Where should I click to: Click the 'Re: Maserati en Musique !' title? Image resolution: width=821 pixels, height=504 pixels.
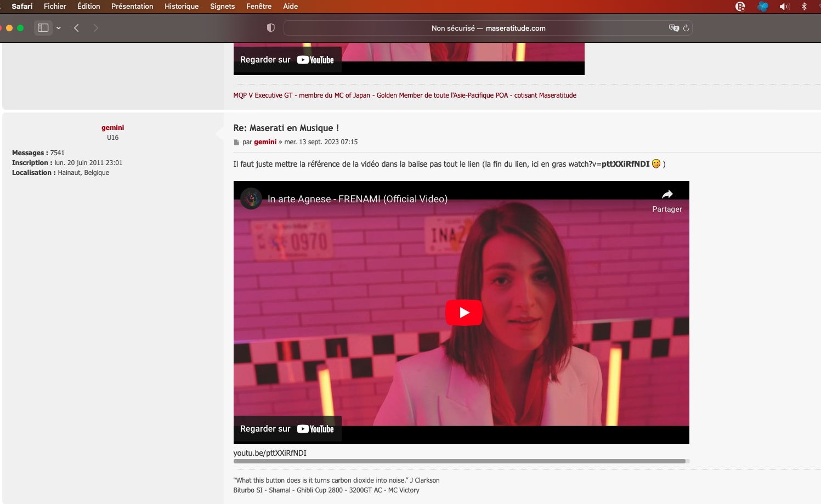(x=286, y=128)
